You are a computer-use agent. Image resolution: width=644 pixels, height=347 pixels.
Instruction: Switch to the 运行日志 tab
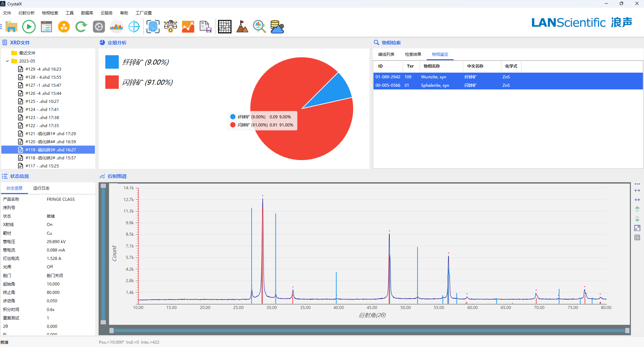coord(41,188)
